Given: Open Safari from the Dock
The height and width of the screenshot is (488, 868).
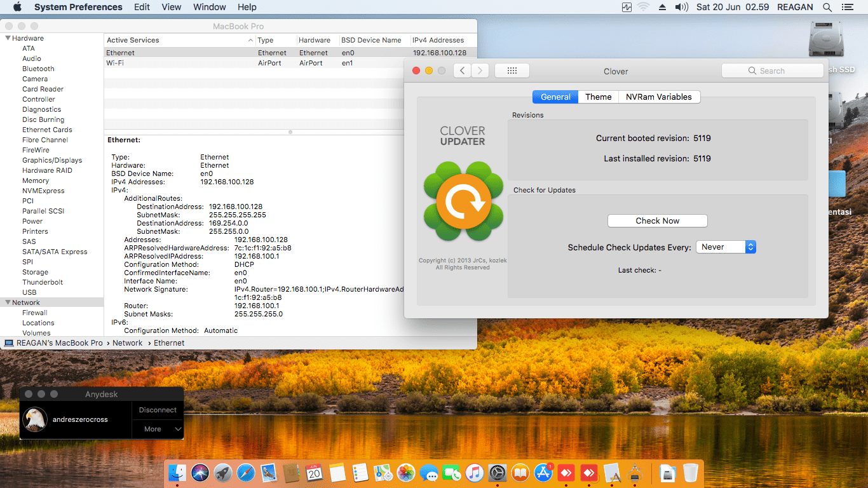Looking at the screenshot, I should tap(246, 473).
